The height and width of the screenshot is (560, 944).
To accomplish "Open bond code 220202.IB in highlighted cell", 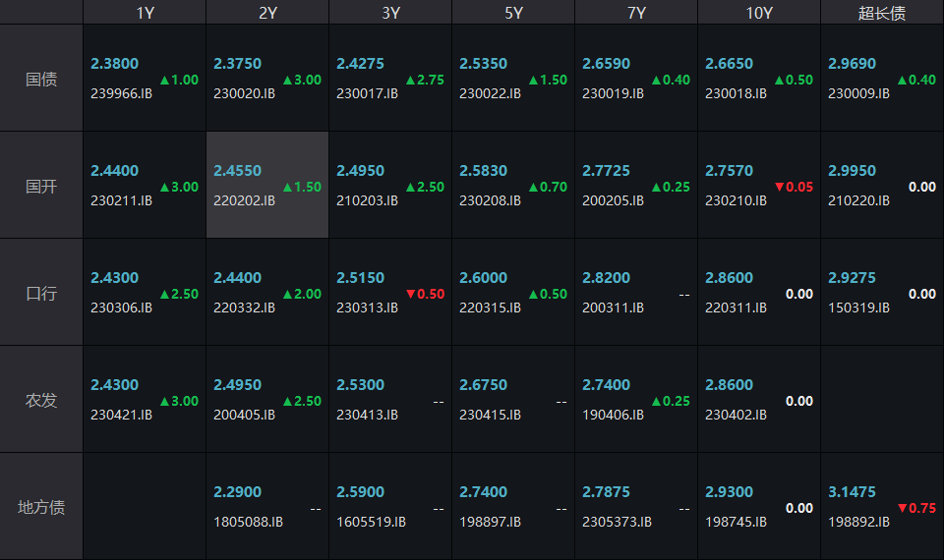I will pyautogui.click(x=244, y=200).
